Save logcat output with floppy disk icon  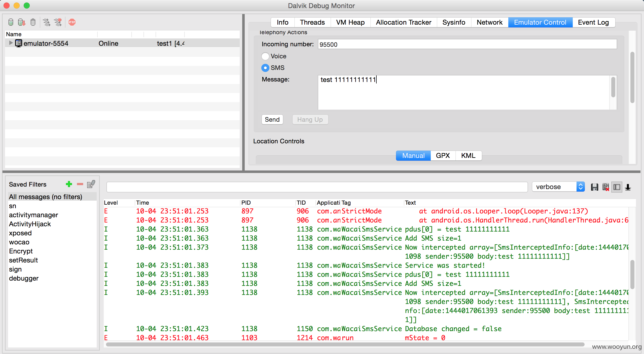tap(594, 187)
